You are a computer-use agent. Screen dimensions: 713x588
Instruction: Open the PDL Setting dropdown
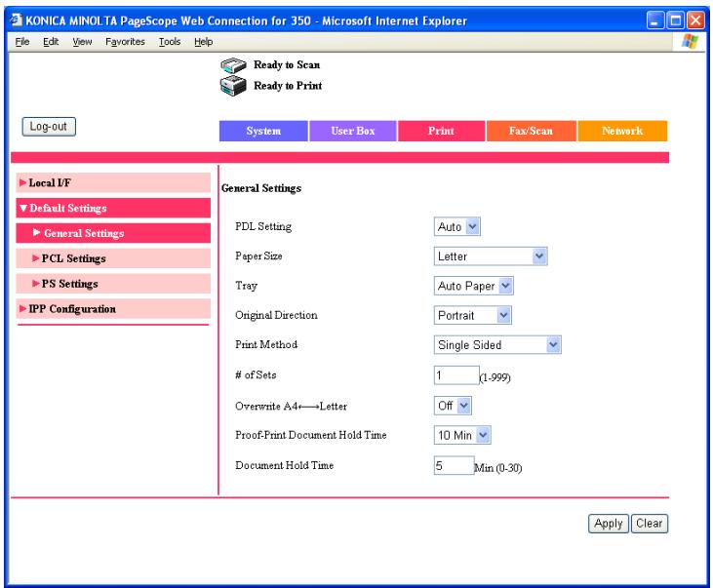[457, 226]
